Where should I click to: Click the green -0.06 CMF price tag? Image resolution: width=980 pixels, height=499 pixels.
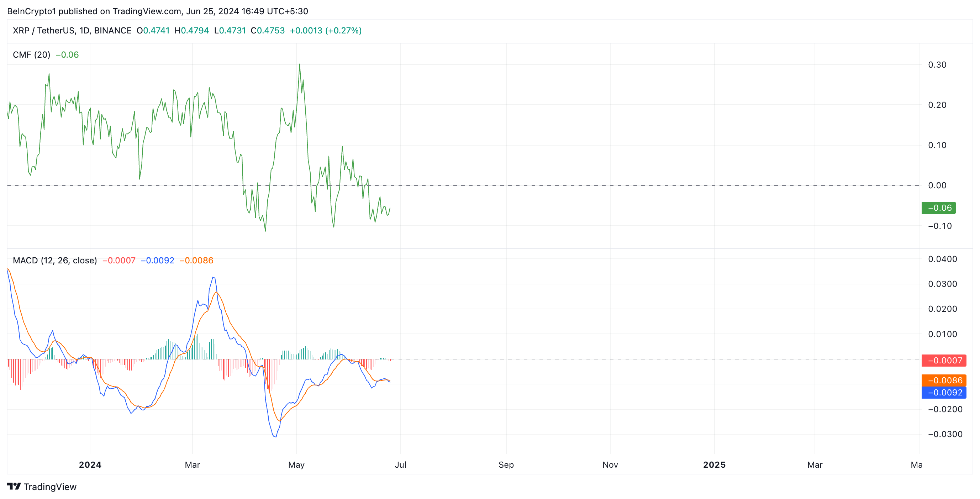(938, 208)
